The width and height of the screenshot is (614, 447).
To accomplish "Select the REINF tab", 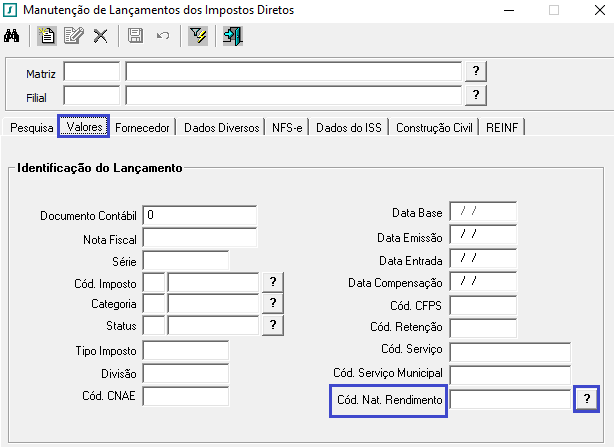I will point(503,128).
